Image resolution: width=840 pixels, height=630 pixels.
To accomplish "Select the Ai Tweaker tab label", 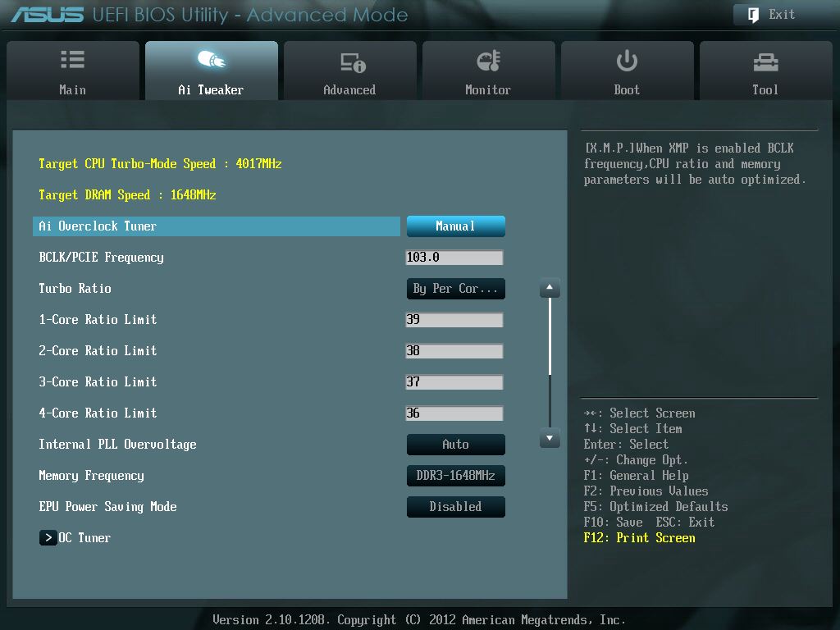I will point(211,90).
